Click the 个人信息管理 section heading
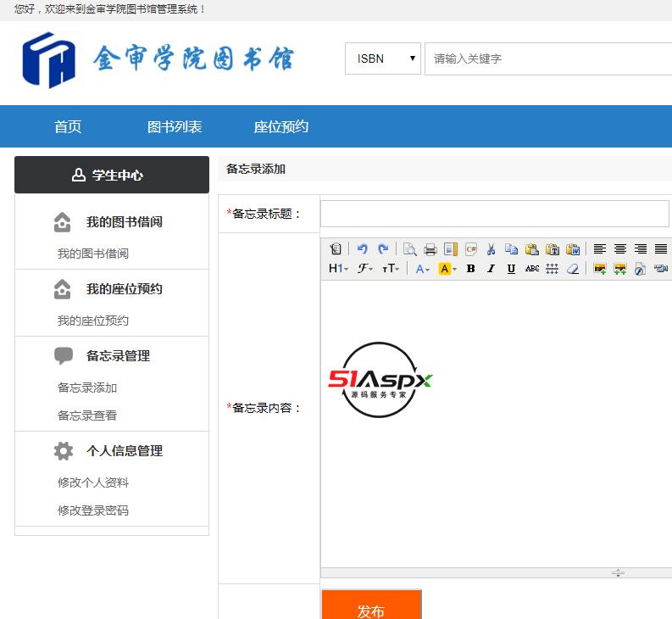Viewport: 672px width, 619px height. pos(125,451)
